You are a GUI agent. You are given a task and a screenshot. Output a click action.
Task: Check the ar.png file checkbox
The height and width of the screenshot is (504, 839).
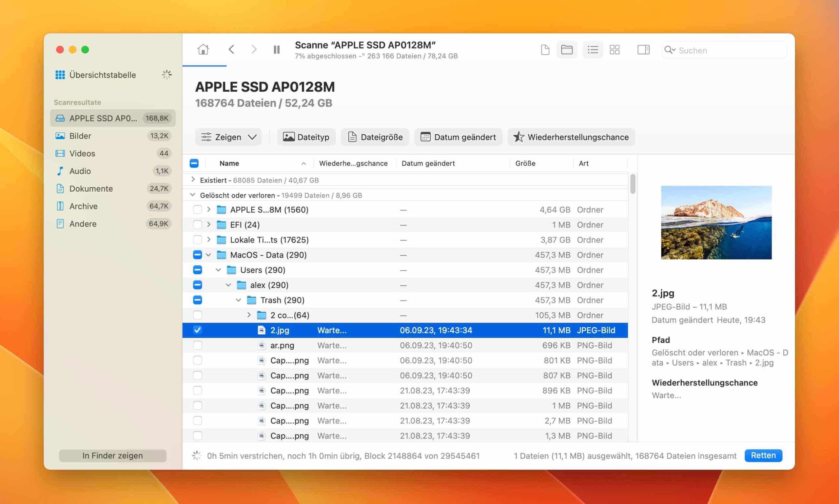(197, 345)
